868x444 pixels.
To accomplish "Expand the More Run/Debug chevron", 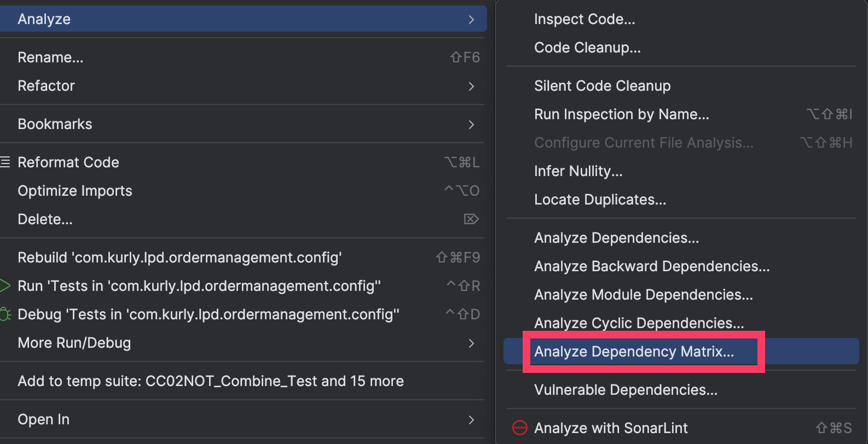I will (x=471, y=343).
